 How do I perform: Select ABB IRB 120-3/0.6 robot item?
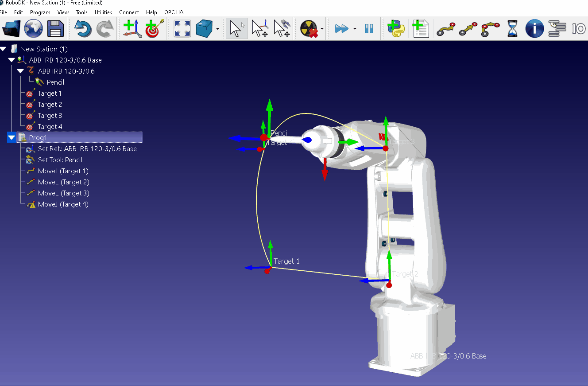(x=66, y=71)
